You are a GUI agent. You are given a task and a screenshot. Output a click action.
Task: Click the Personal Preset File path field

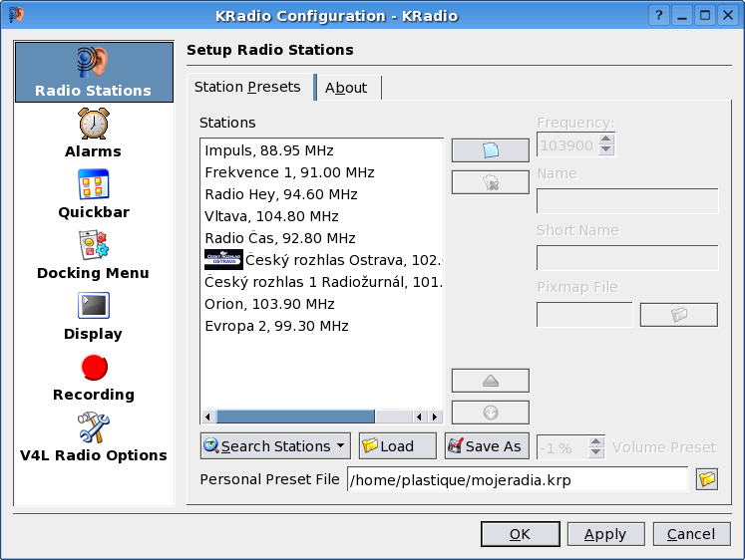[x=518, y=479]
